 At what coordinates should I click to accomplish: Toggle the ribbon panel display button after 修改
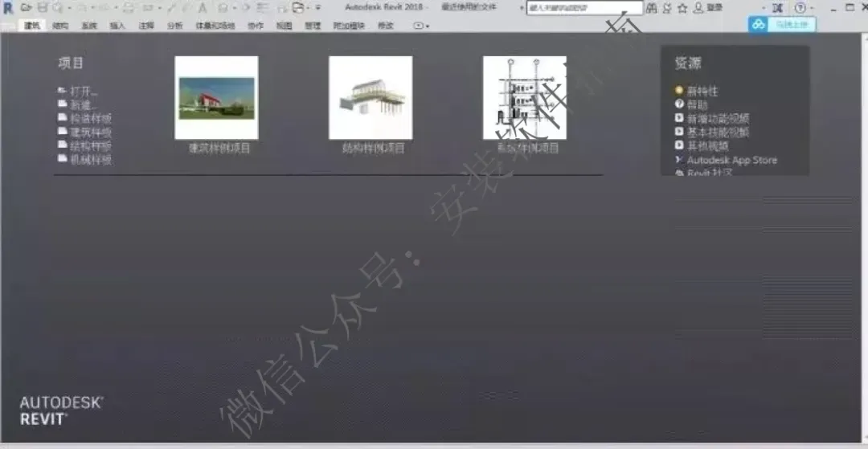(421, 26)
